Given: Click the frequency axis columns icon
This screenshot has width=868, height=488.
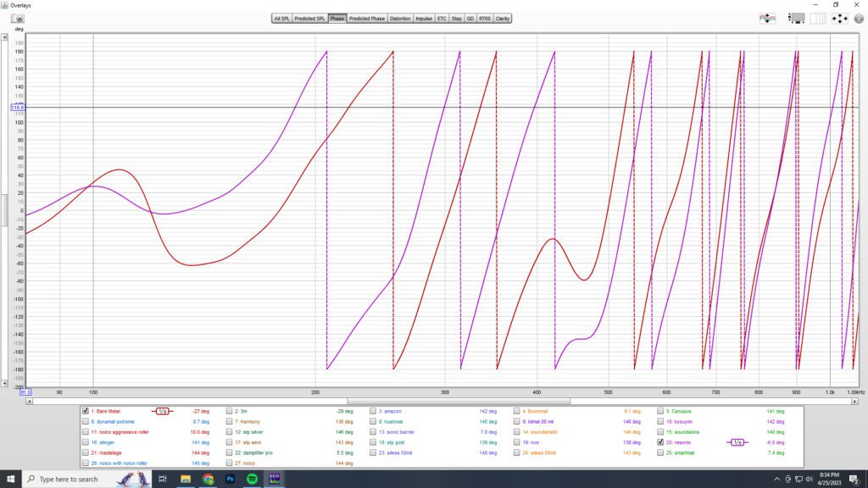Looking at the screenshot, I should pyautogui.click(x=817, y=17).
